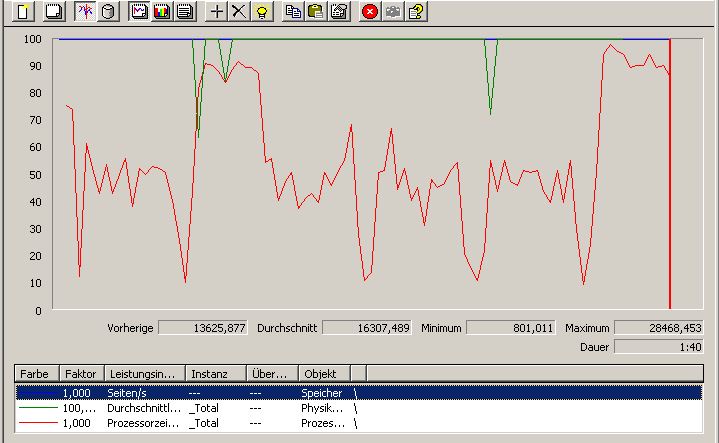Click the Update Data camera icon

click(393, 11)
